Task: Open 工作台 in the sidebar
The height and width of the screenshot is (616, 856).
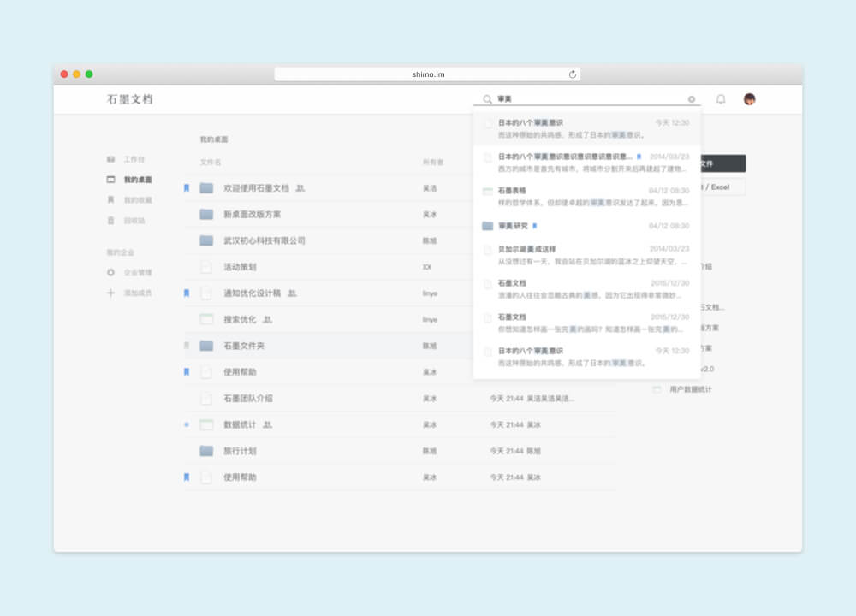Action: tap(134, 159)
